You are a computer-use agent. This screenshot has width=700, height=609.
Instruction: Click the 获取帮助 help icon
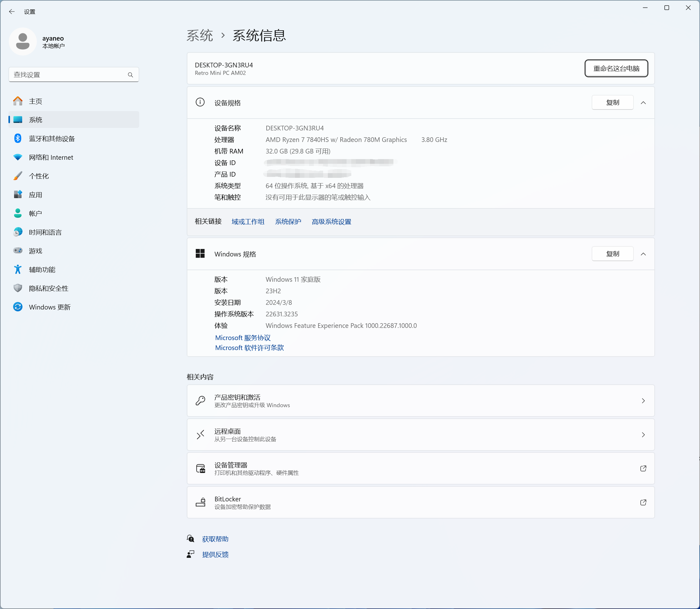(190, 539)
